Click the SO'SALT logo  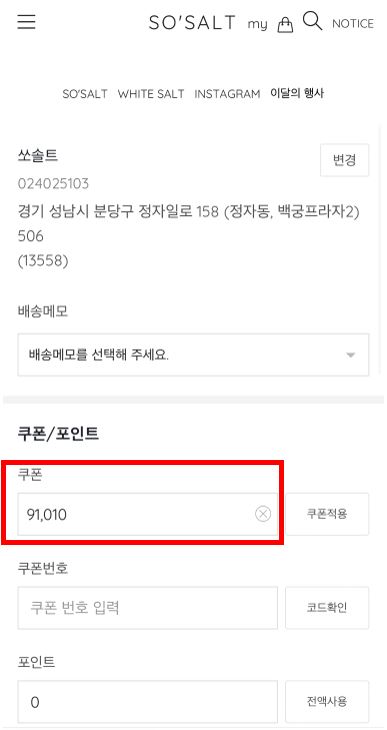pos(192,23)
